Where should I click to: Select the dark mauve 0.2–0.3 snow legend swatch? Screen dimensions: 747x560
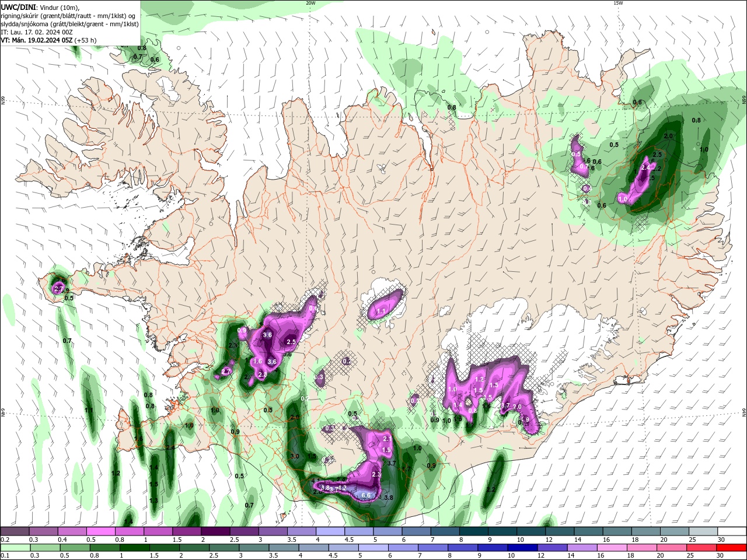point(15,531)
